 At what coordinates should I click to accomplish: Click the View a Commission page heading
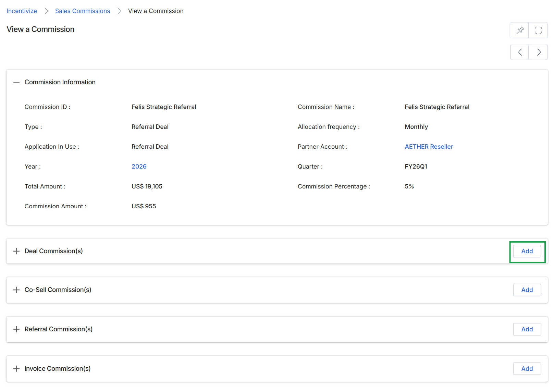pos(40,29)
